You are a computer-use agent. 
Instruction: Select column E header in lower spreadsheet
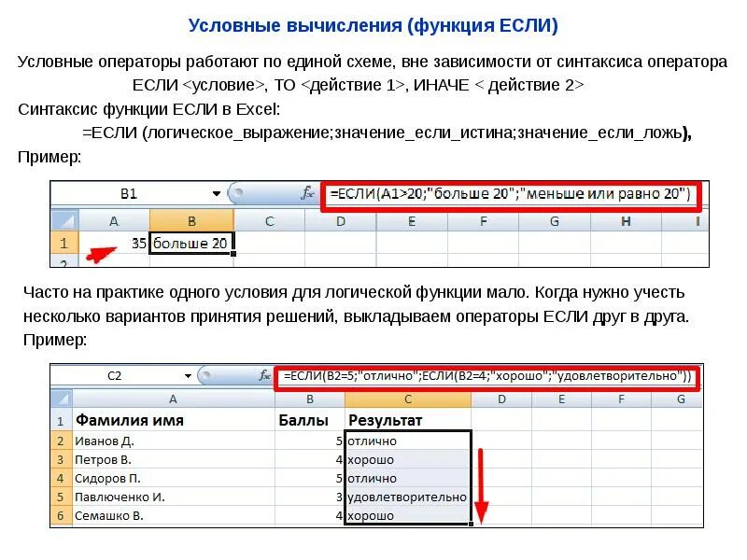[562, 399]
